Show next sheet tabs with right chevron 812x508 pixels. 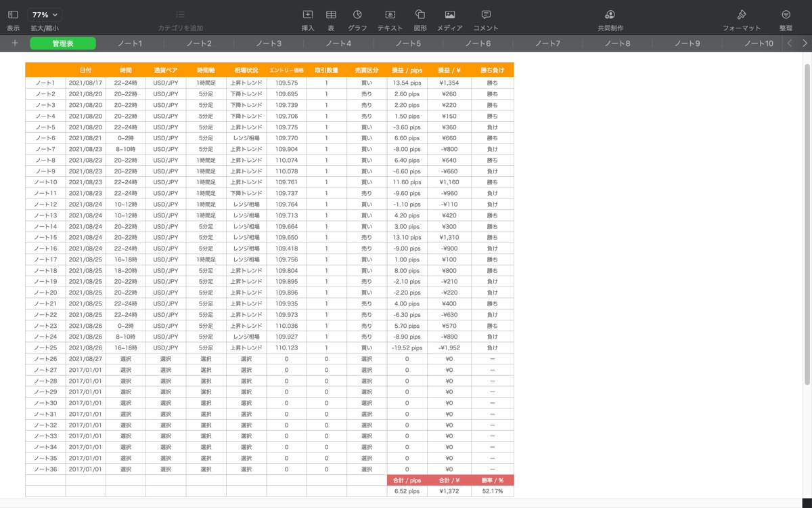pyautogui.click(x=805, y=43)
